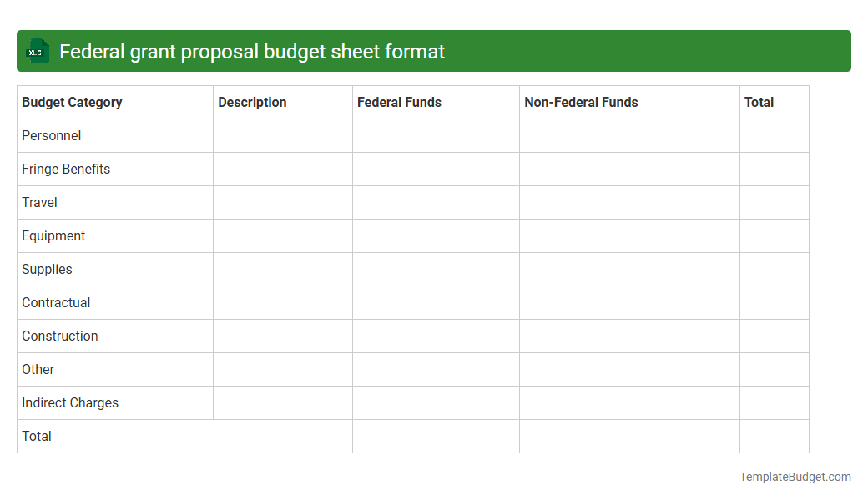
Task: Select the Equipment row label
Action: pos(53,235)
